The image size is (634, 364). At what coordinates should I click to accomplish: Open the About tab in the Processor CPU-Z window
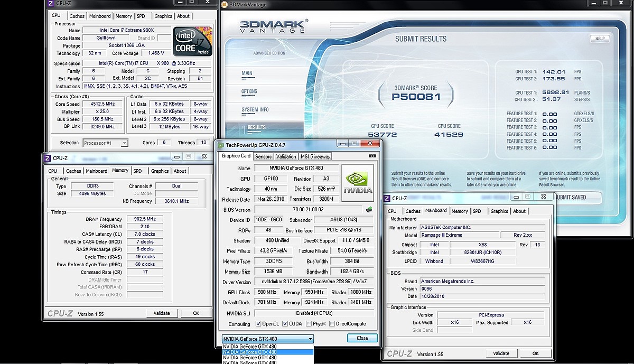pyautogui.click(x=183, y=16)
